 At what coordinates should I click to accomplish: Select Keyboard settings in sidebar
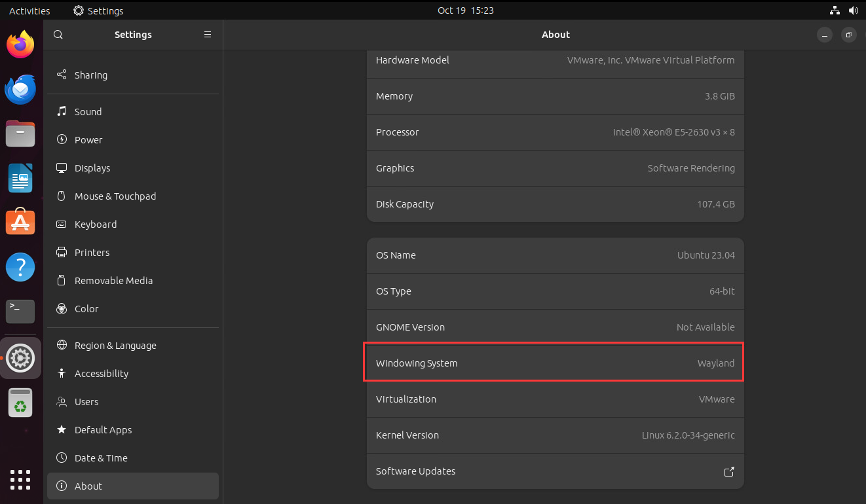coord(133,224)
